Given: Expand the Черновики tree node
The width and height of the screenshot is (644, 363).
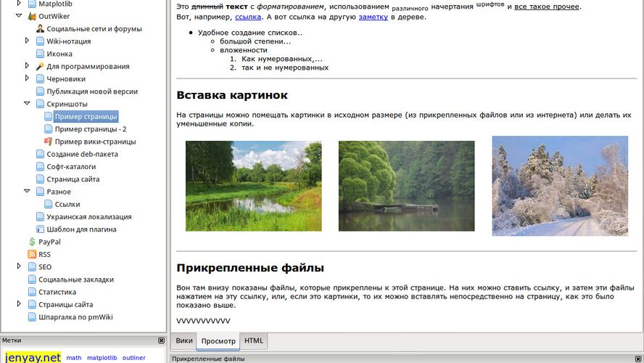Looking at the screenshot, I should [28, 78].
